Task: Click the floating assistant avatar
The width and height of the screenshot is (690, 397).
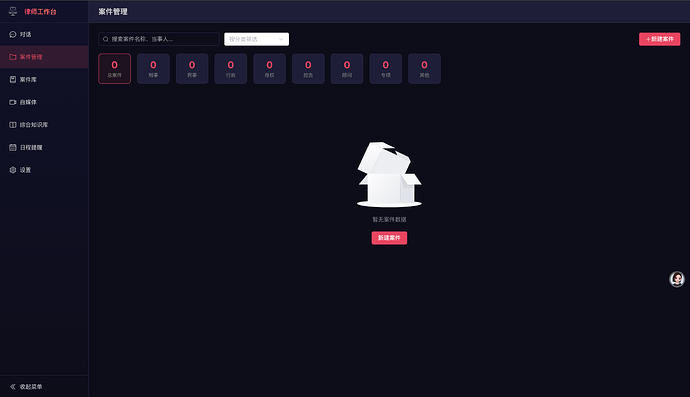Action: [677, 279]
